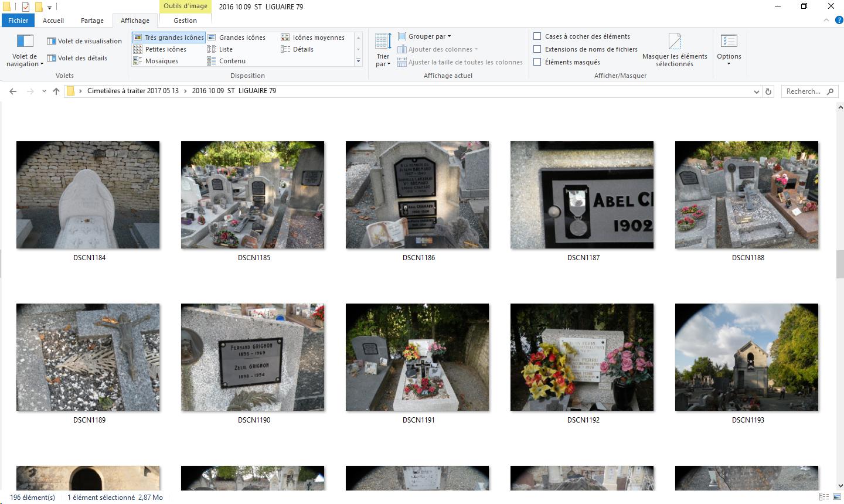844x504 pixels.
Task: Select Très grandes icônes layout
Action: 169,38
